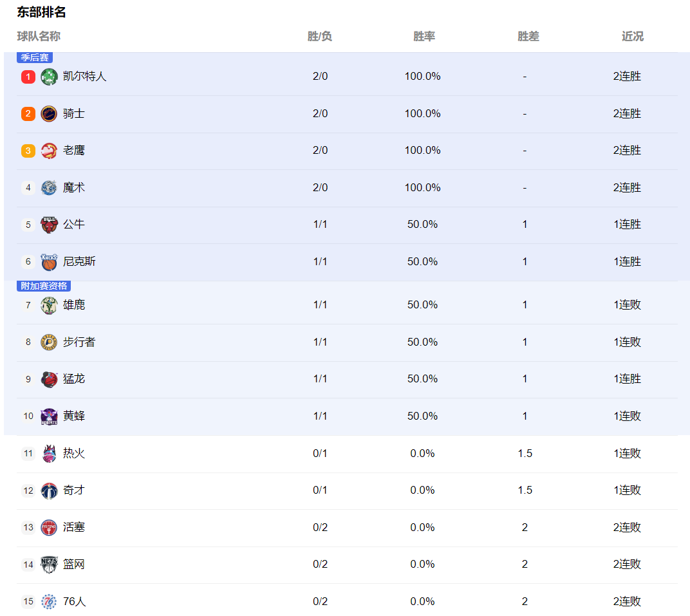Image resolution: width=690 pixels, height=616 pixels.
Task: Click the Hawks (老鹰) team logo
Action: pos(49,151)
